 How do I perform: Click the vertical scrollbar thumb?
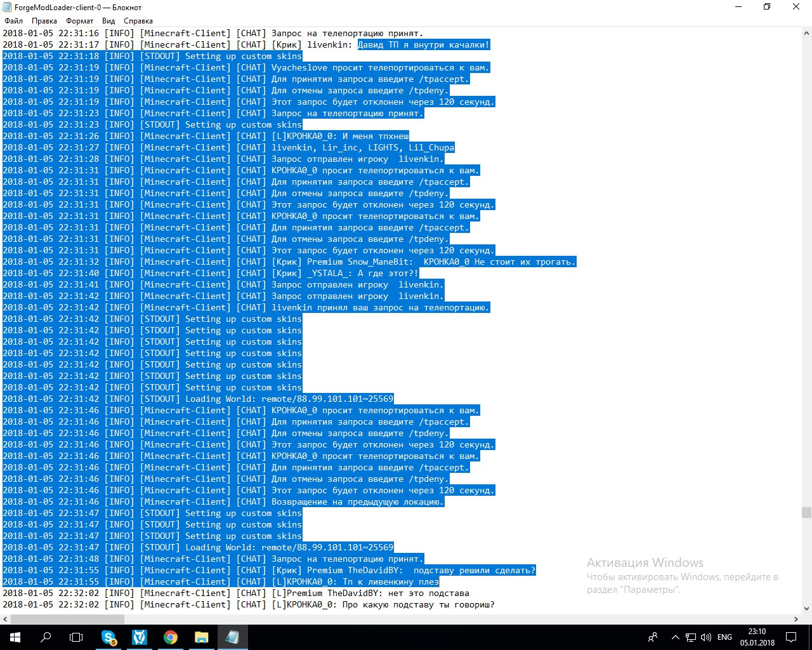tap(806, 512)
